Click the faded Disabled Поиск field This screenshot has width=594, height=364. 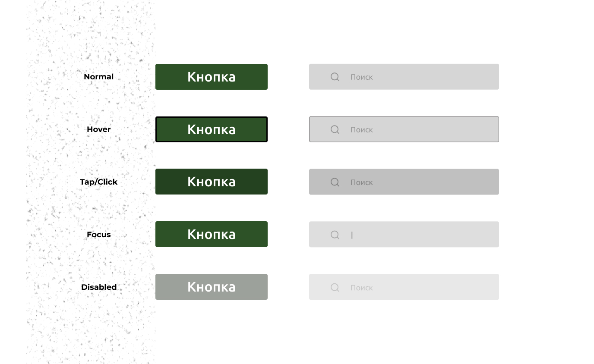(x=404, y=287)
